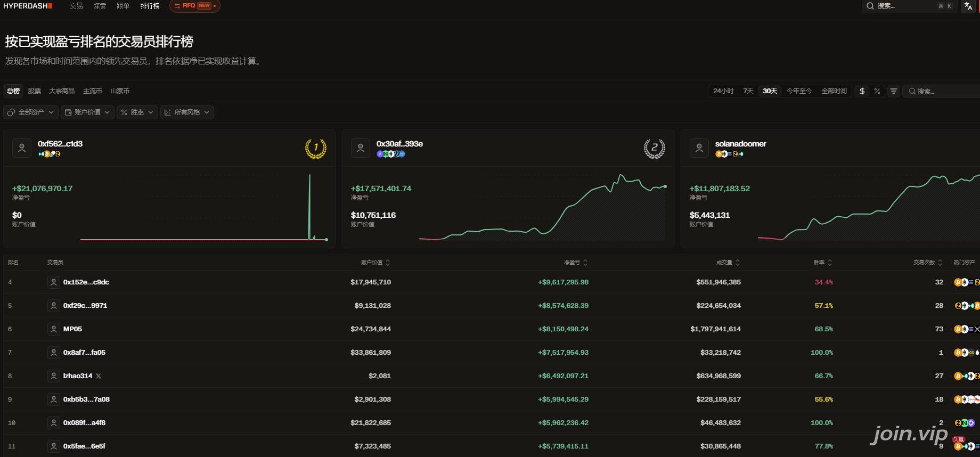Click the gold rank 1 laurel badge
The width and height of the screenshot is (980, 457).
coord(315,148)
